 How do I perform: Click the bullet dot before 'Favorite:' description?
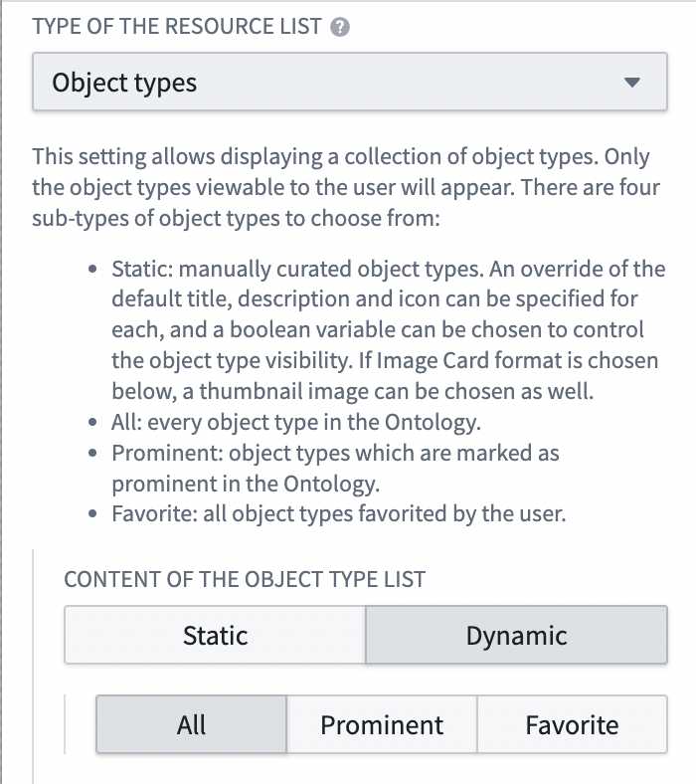click(x=92, y=514)
